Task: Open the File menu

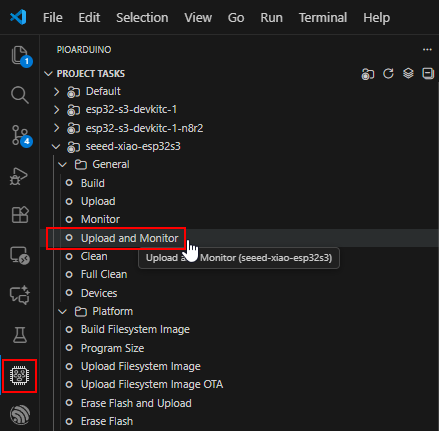Action: (x=53, y=17)
